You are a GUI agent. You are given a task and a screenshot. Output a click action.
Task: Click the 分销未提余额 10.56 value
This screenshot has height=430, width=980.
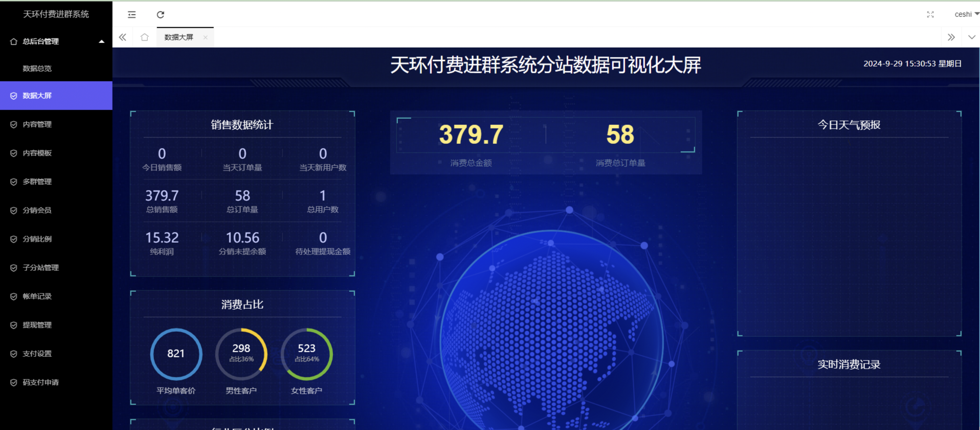tap(242, 238)
